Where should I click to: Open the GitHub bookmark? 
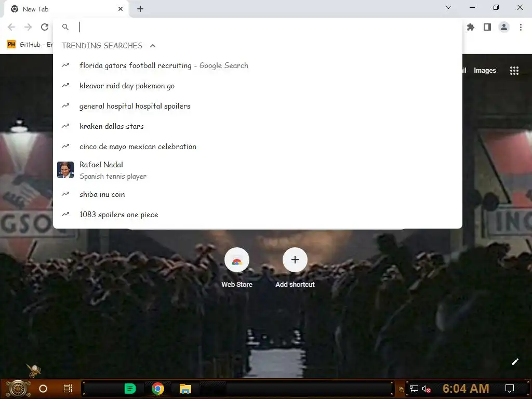coord(30,45)
